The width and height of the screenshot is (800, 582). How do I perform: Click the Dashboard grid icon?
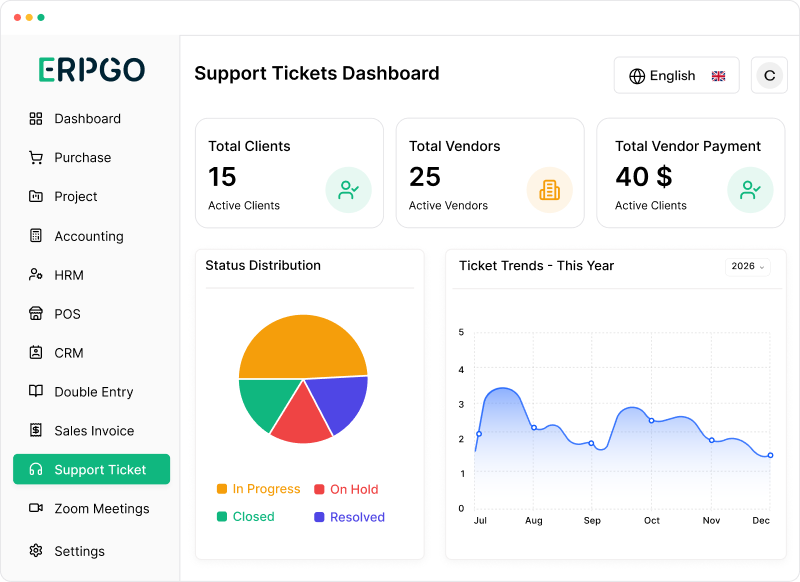36,119
